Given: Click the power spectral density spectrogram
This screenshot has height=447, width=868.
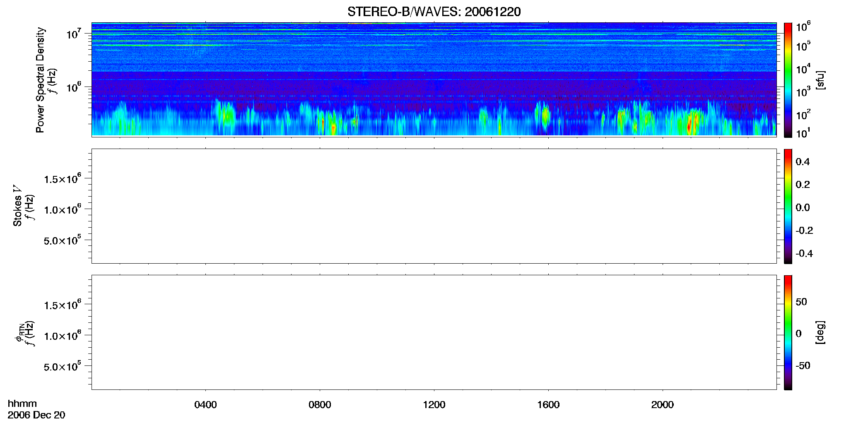Looking at the screenshot, I should (x=434, y=79).
